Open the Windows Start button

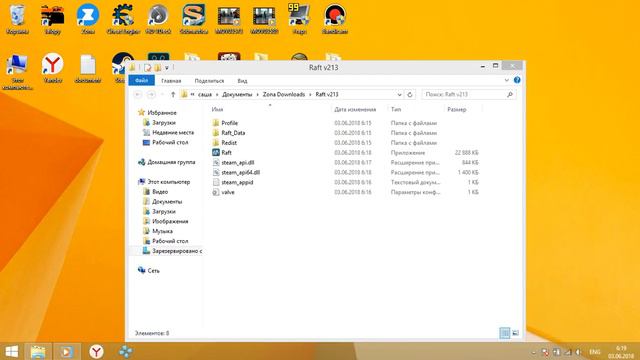11,352
